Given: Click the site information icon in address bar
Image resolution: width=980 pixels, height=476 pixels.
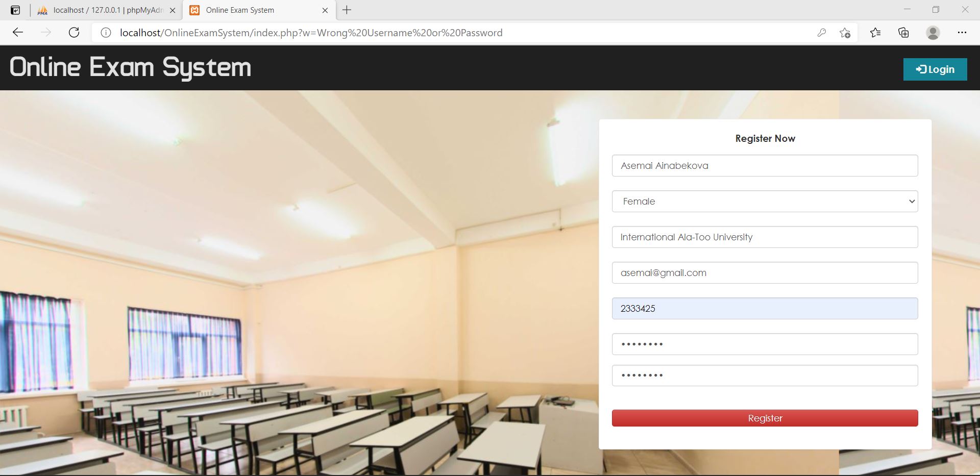Looking at the screenshot, I should pyautogui.click(x=106, y=33).
